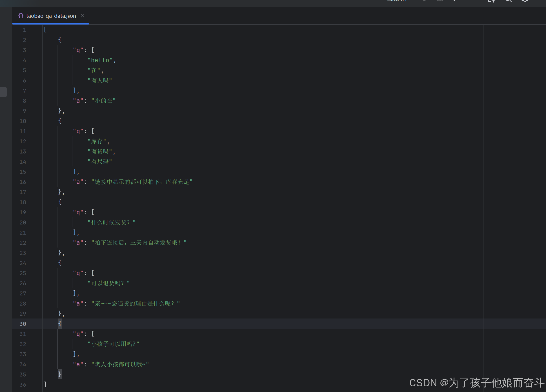Screen dimensions: 546x392
Task: Click the final closing bracket on line 36
Action: pos(45,384)
